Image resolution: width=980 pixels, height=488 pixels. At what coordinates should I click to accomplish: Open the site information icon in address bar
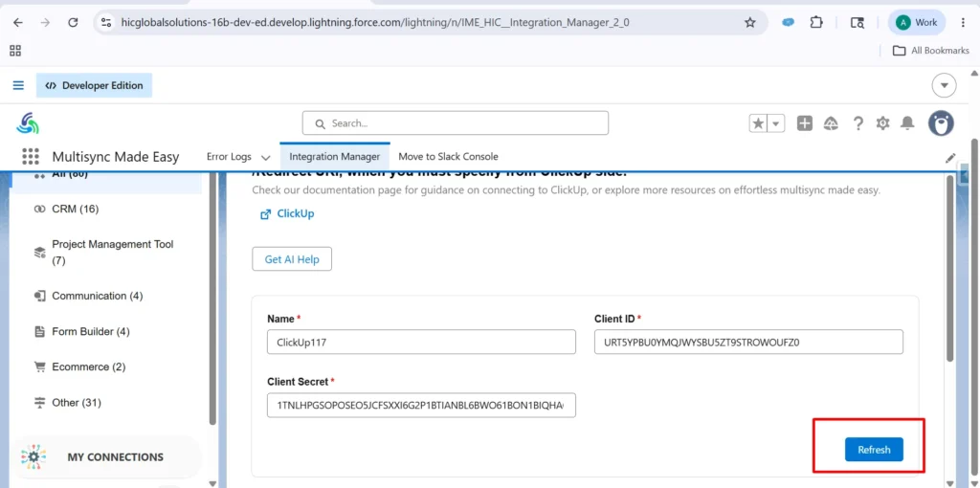pyautogui.click(x=106, y=23)
